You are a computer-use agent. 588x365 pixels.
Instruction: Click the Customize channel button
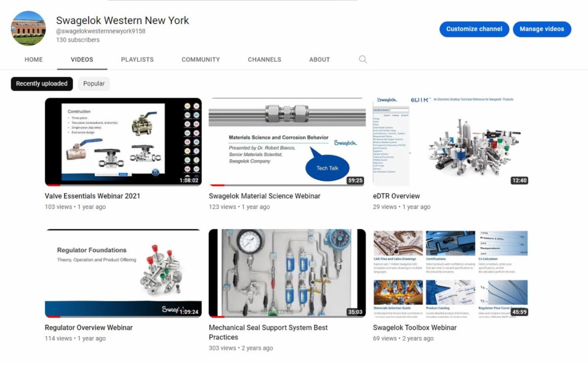(x=474, y=29)
